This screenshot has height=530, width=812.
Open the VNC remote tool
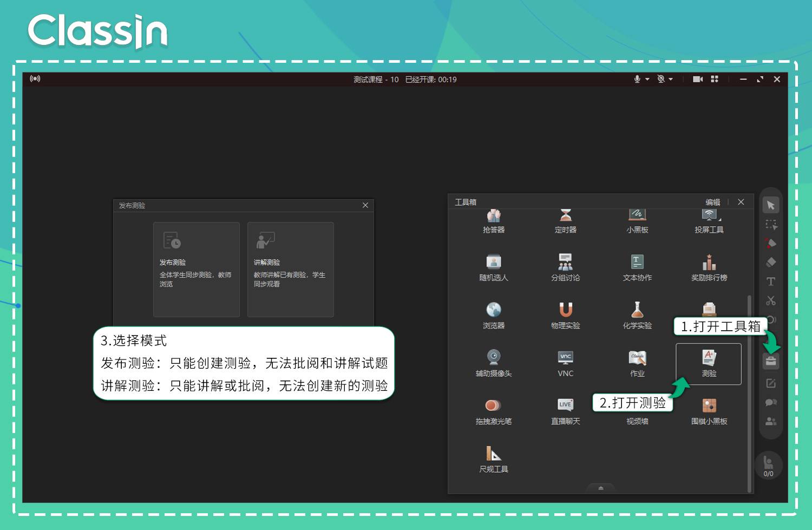[566, 363]
